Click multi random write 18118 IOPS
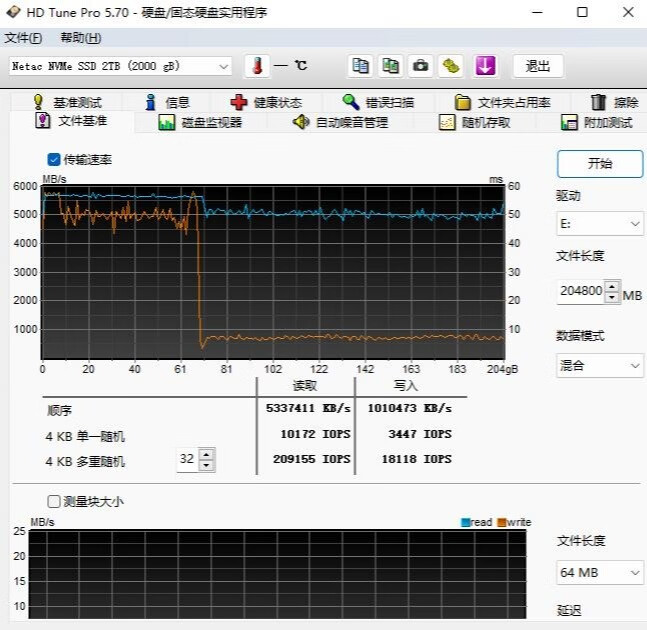The width and height of the screenshot is (647, 630). (416, 459)
